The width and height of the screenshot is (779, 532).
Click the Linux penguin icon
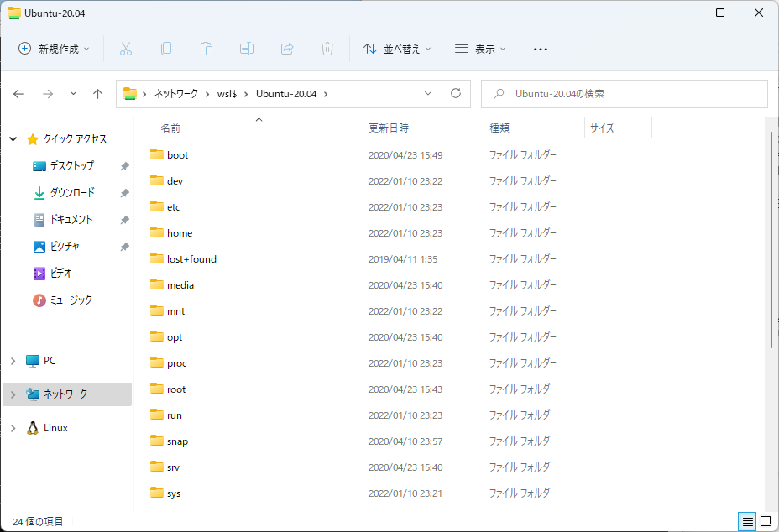[x=33, y=428]
